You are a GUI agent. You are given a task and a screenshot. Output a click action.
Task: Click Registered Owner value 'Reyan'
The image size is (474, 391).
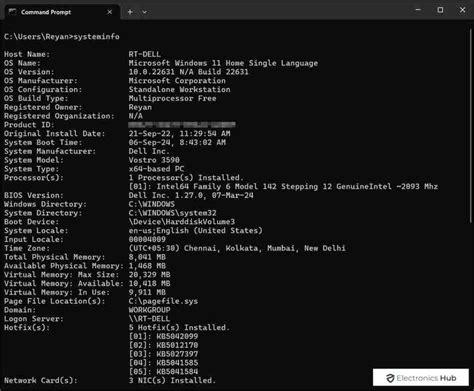pos(140,107)
